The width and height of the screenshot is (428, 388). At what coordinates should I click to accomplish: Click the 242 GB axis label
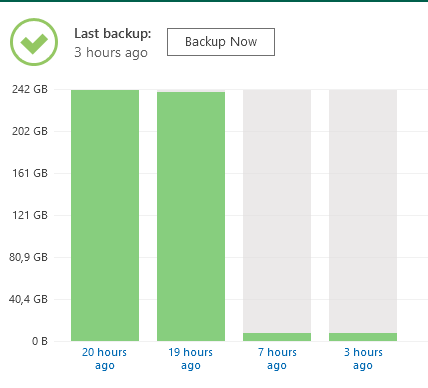click(30, 89)
